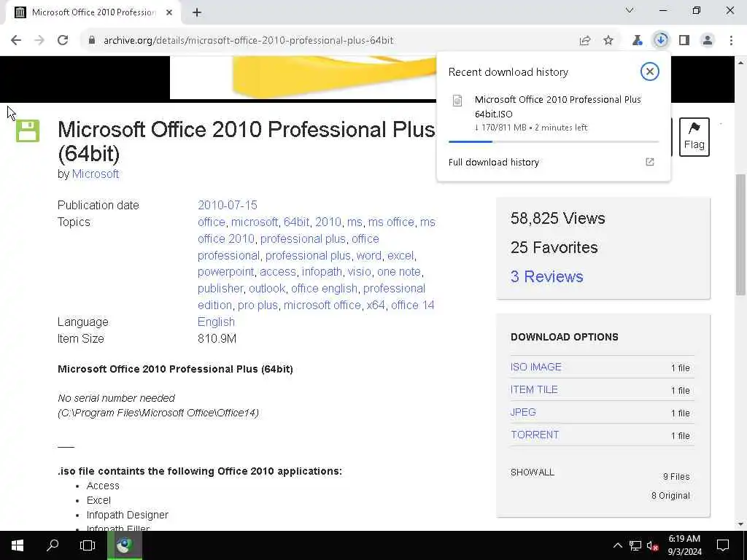747x560 pixels.
Task: Share this page using the share icon
Action: tap(585, 41)
